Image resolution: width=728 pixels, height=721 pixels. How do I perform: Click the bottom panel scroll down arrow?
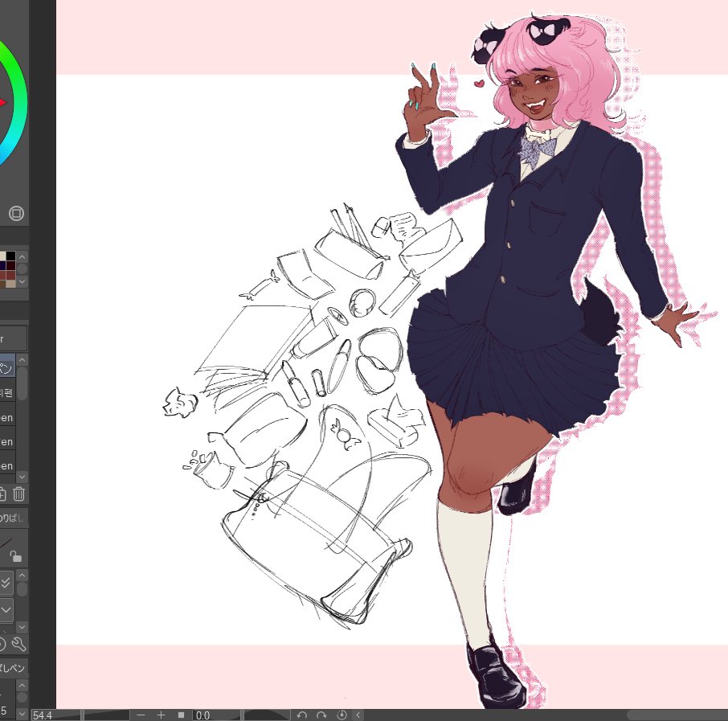point(22,713)
